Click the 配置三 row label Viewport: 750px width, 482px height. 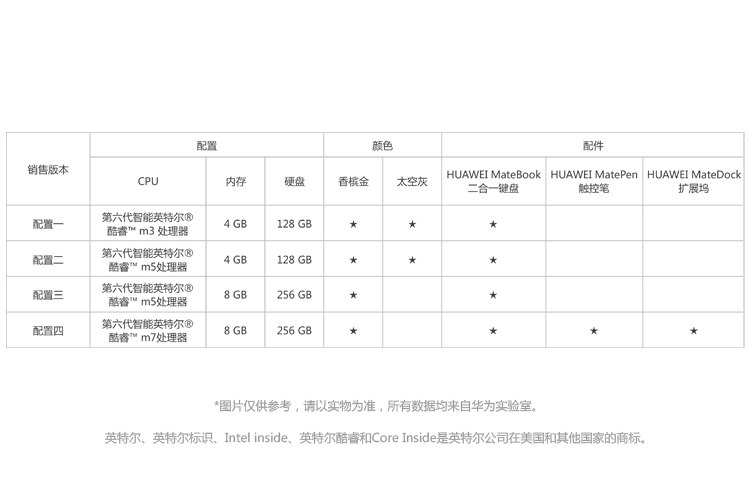point(48,295)
